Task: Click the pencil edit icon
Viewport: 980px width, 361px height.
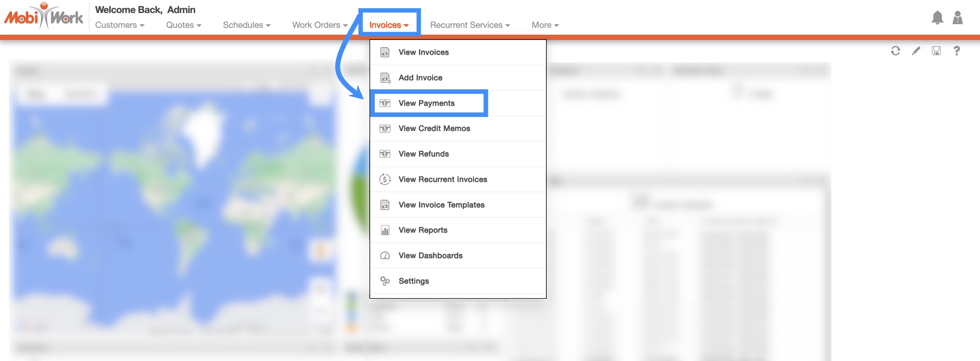Action: (x=916, y=51)
